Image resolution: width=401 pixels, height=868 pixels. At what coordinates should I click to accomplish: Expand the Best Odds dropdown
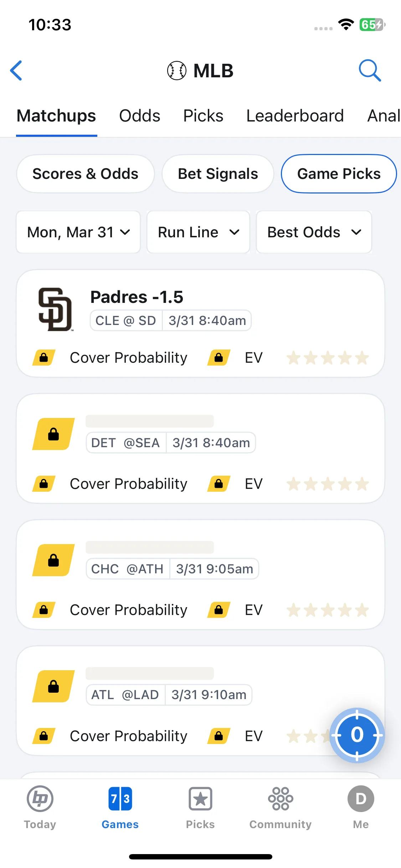[x=314, y=232]
